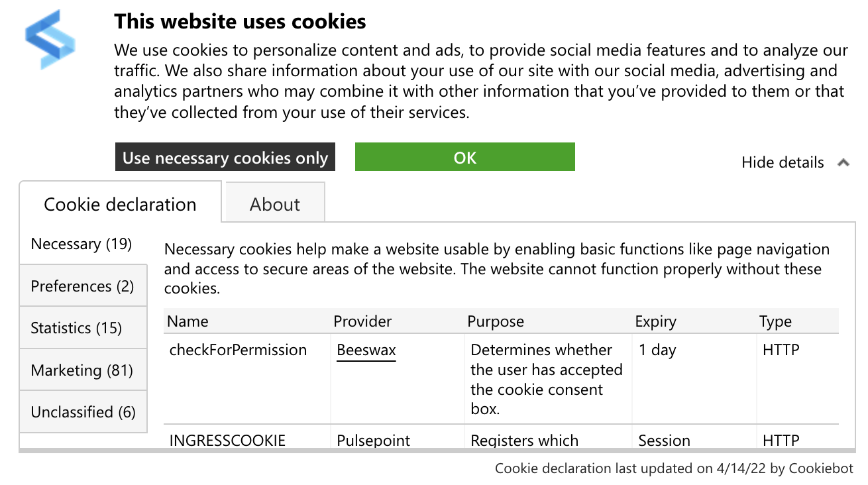Open the Preferences (2) category
Viewport: 868px width, 485px height.
coord(83,286)
